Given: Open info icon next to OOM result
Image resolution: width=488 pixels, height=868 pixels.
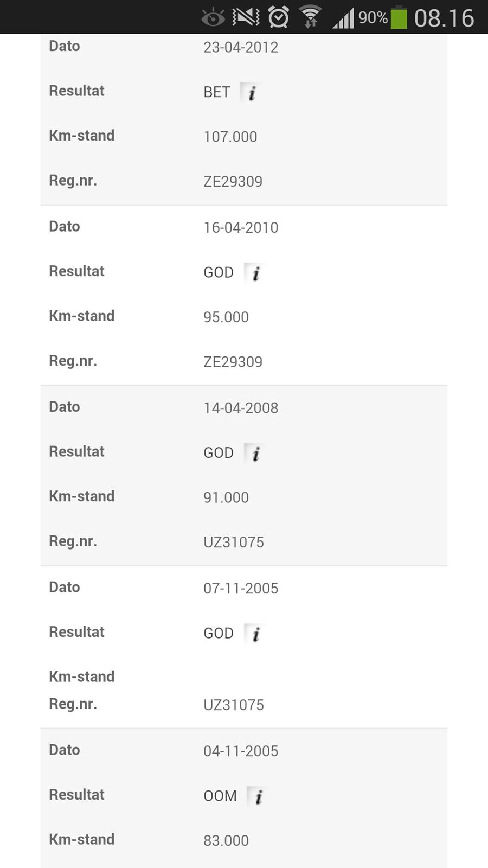Looking at the screenshot, I should click(258, 796).
